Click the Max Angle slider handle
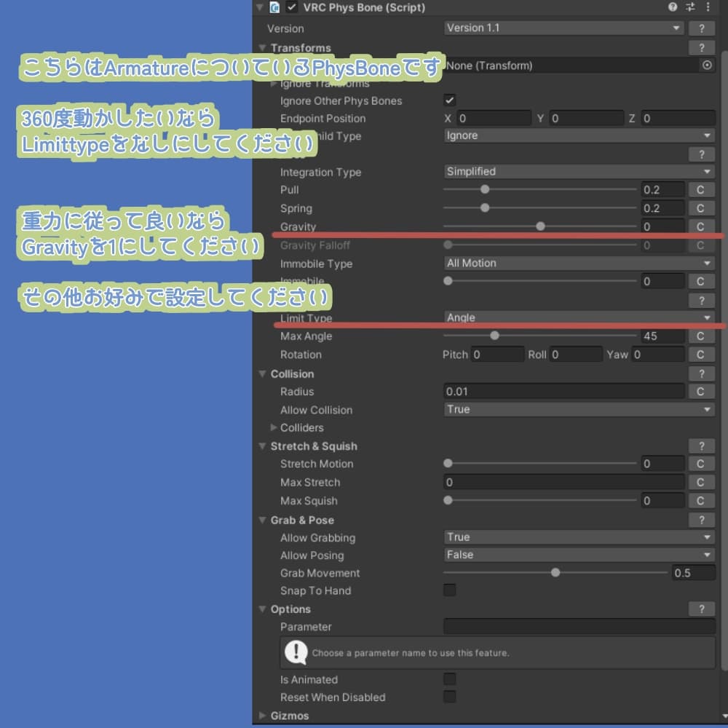This screenshot has width=728, height=728. 494,336
